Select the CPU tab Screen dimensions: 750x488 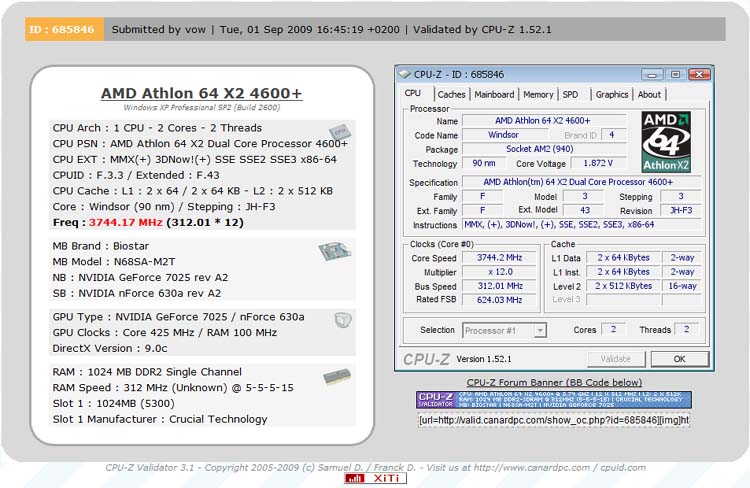413,93
